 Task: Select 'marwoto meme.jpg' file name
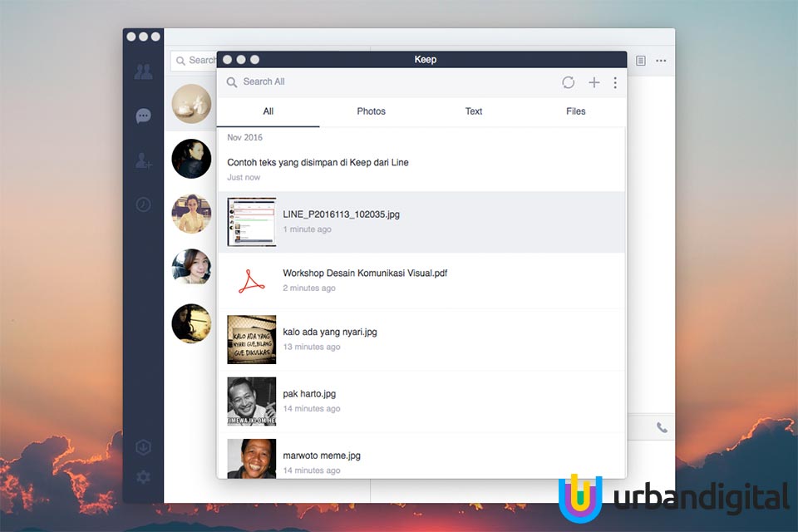pos(322,456)
